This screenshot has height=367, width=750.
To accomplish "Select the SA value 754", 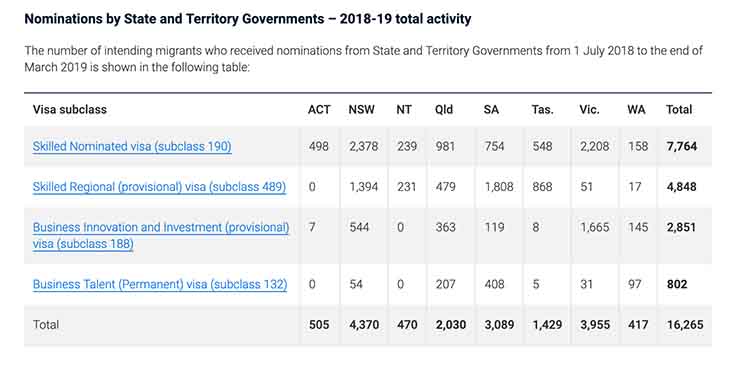I will coord(495,146).
